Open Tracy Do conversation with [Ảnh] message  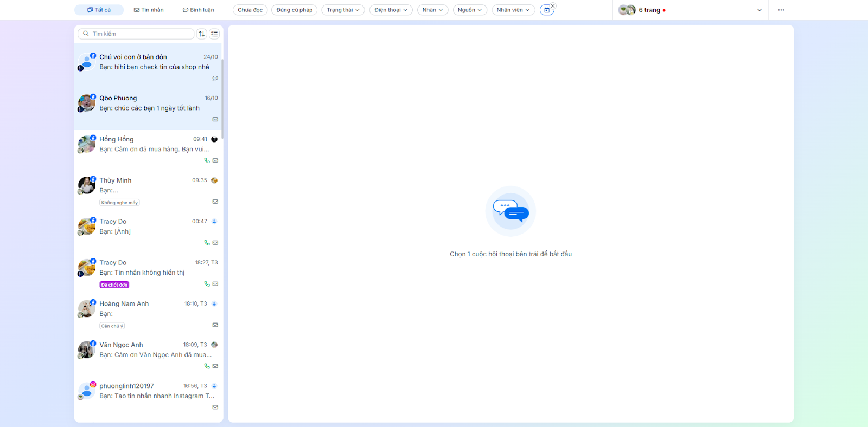pyautogui.click(x=148, y=232)
